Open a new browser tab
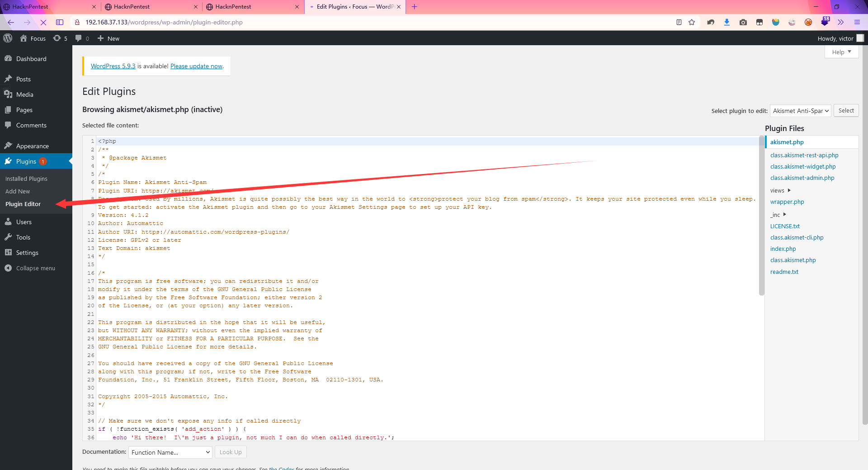 [x=415, y=7]
